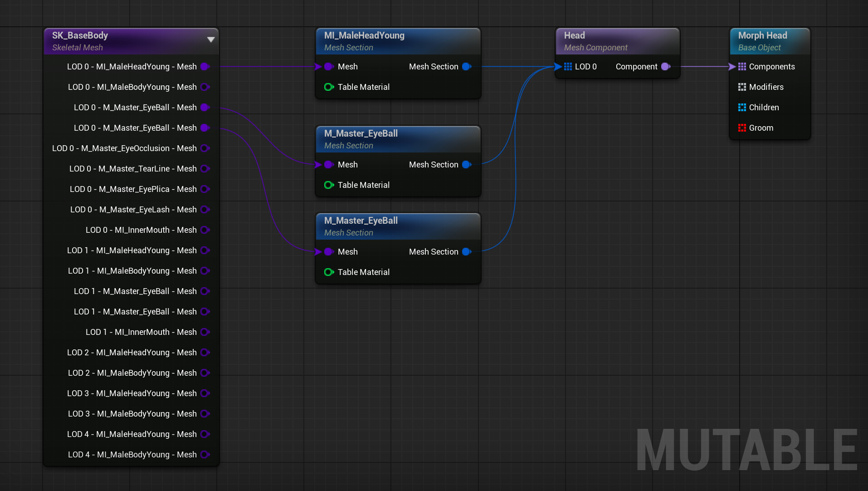Viewport: 868px width, 491px height.
Task: Click Mesh Section output pin of MI_MaleHeadYoung
Action: [467, 67]
